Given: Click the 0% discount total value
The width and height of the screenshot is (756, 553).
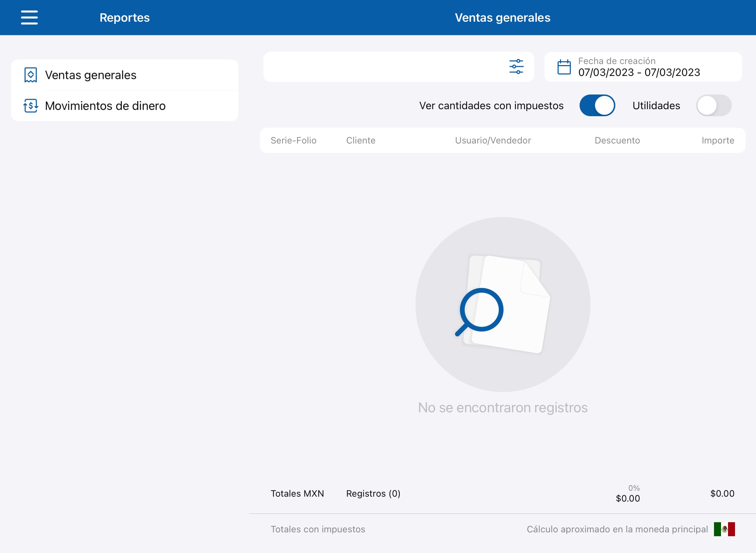Looking at the screenshot, I should coord(634,488).
